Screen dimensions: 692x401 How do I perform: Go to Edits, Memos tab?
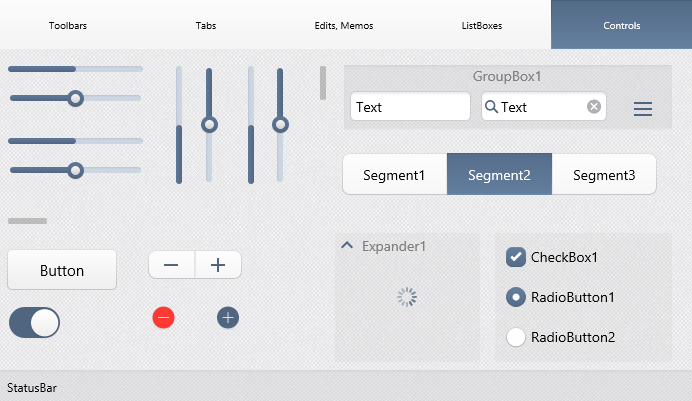tap(344, 26)
